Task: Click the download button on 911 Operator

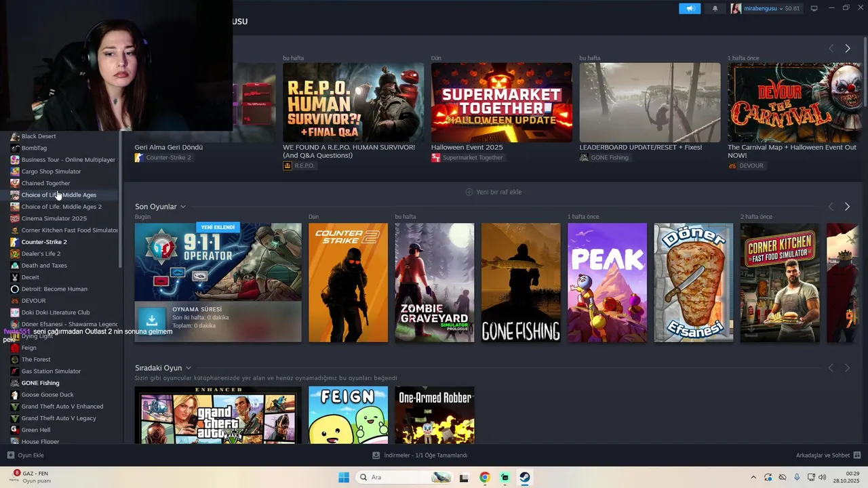Action: [152, 319]
